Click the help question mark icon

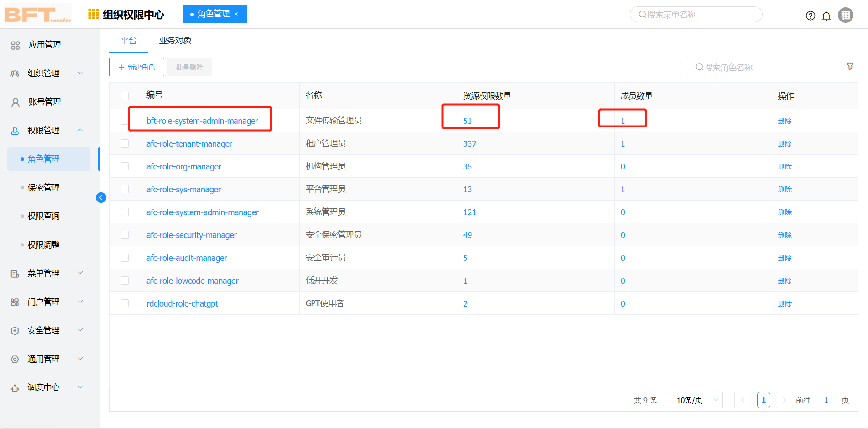pyautogui.click(x=810, y=15)
